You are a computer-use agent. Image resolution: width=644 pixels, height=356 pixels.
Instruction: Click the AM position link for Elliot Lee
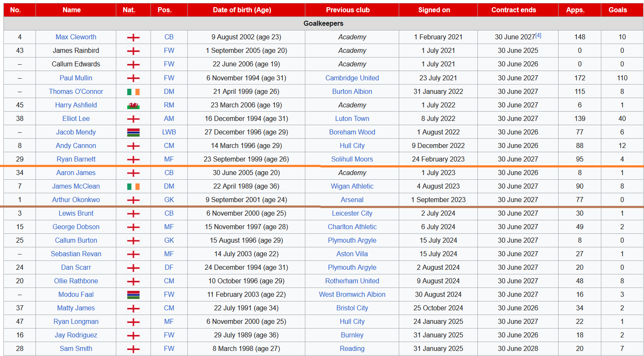(169, 118)
